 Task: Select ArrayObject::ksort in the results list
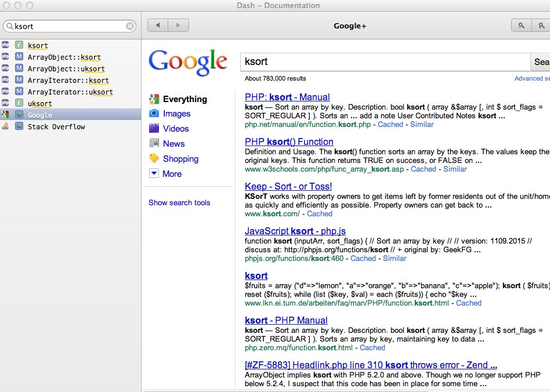71,57
